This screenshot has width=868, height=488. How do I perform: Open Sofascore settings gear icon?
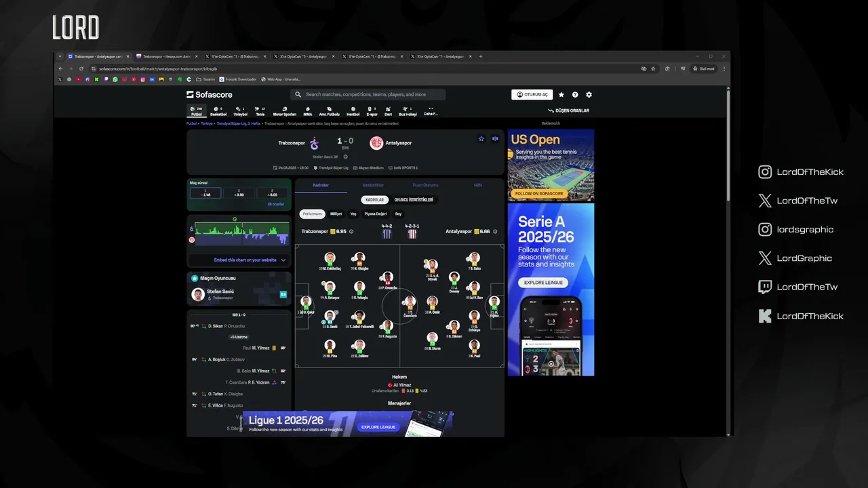(589, 95)
